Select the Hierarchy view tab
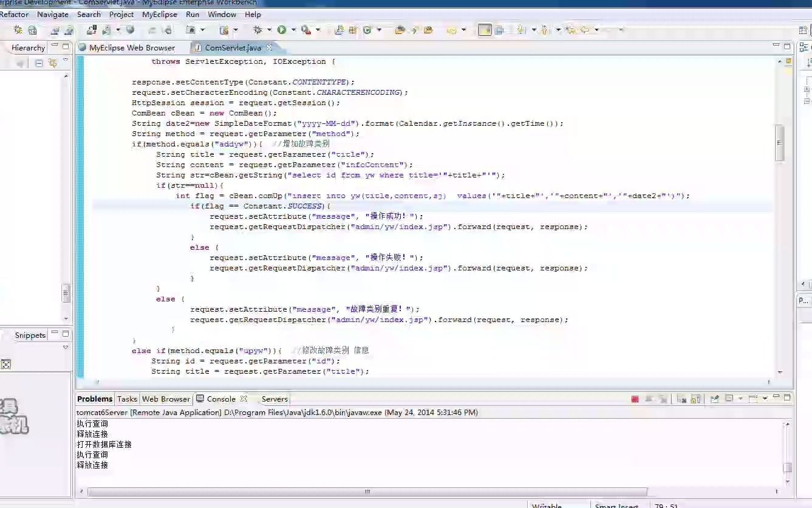 pos(28,47)
